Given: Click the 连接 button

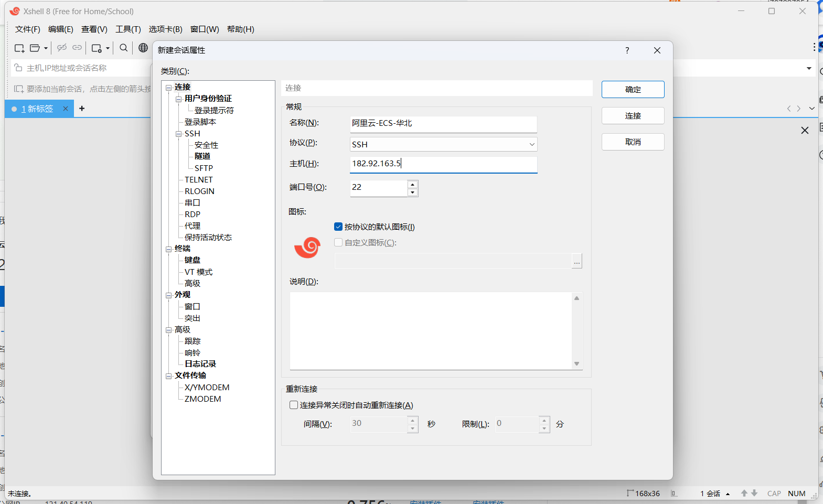Looking at the screenshot, I should click(633, 115).
